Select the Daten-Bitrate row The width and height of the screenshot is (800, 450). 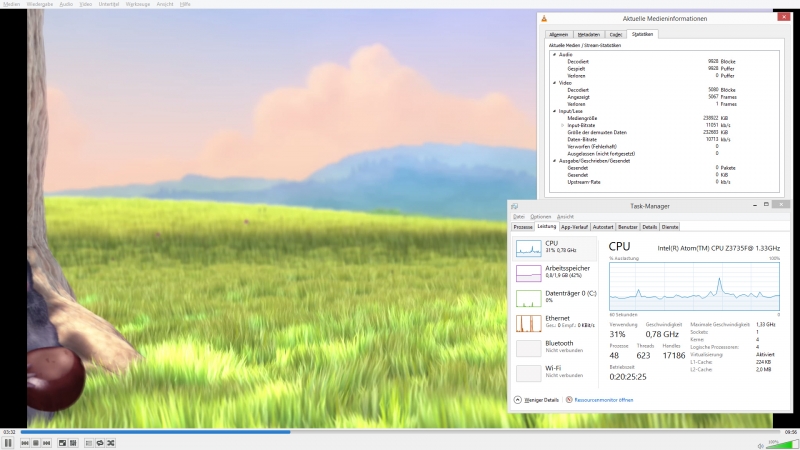coord(662,139)
